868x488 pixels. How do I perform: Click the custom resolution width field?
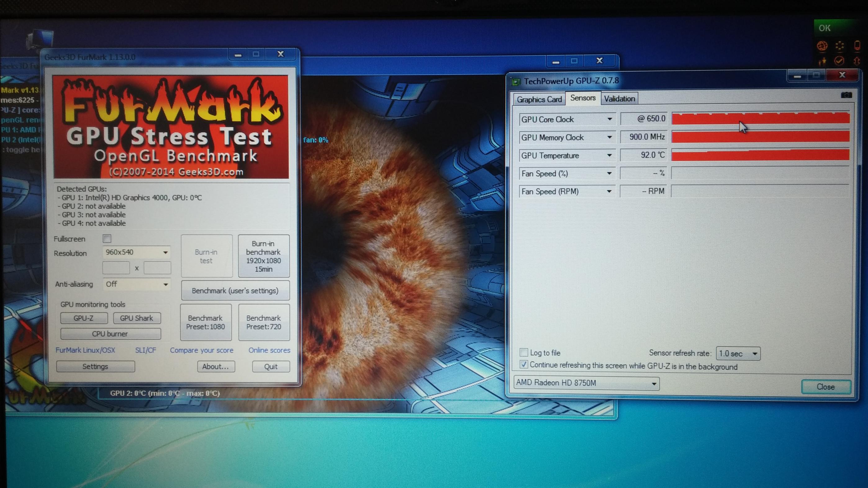116,268
